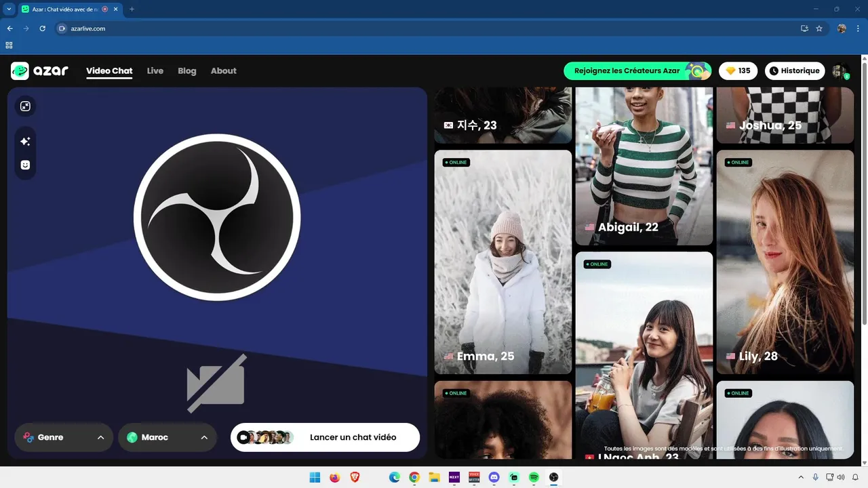Image resolution: width=868 pixels, height=488 pixels.
Task: Click the Azar logo
Action: coord(39,70)
